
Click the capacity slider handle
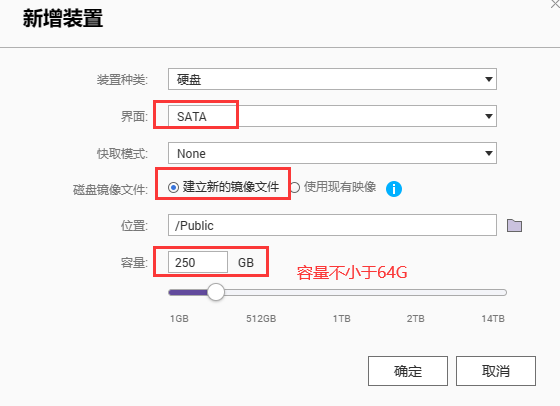216,292
